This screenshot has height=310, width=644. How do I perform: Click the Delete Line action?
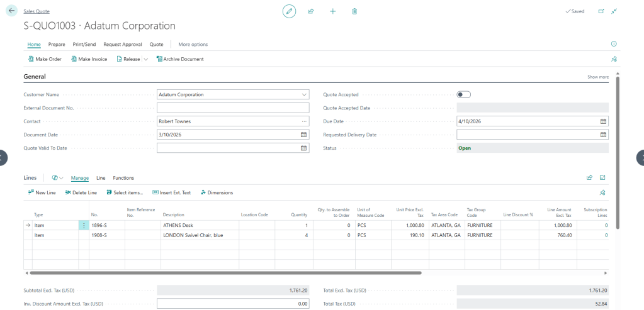click(x=81, y=192)
